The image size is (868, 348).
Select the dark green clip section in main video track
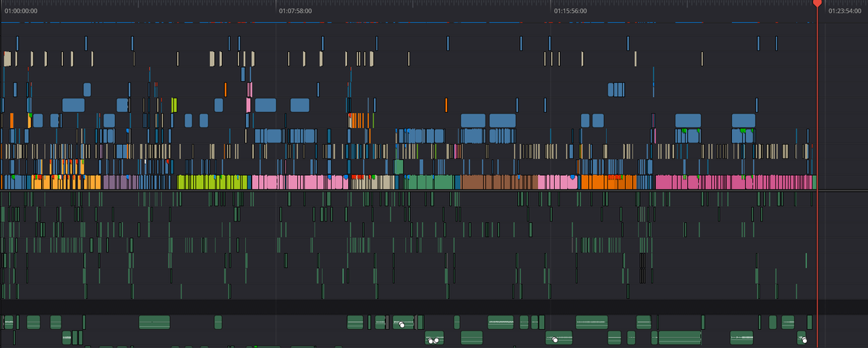point(429,182)
